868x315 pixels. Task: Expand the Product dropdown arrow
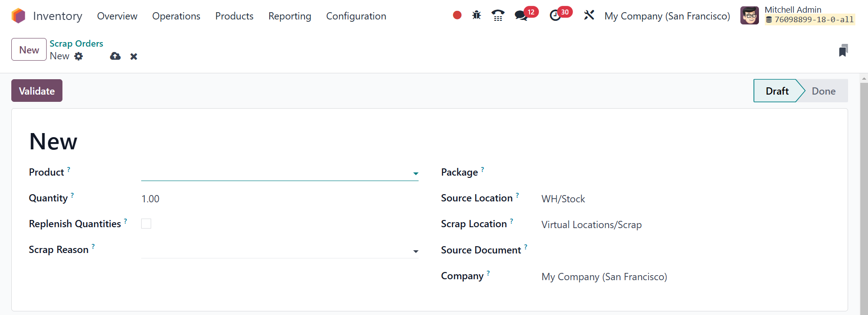coord(415,173)
